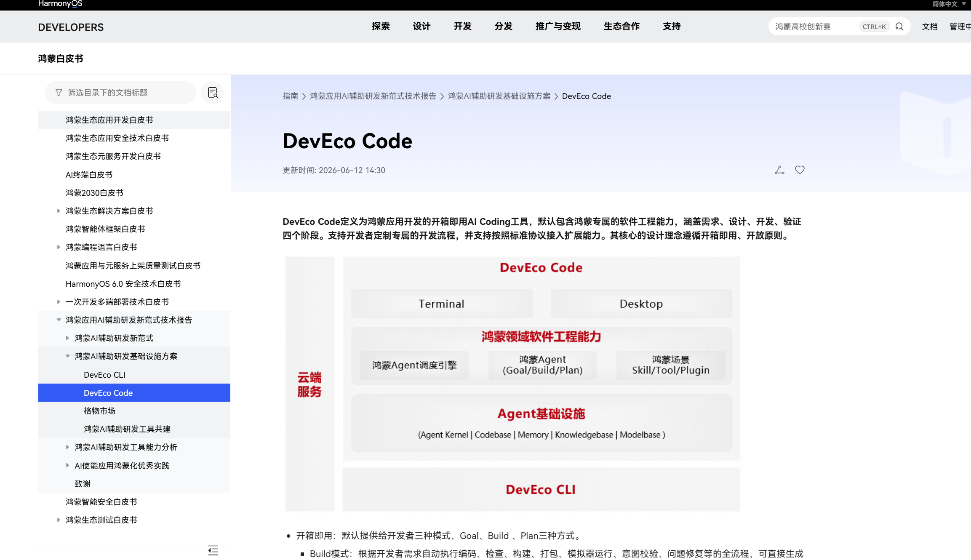Screen dimensions: 971x560
Task: Open the 支持 menu
Action: 672,27
